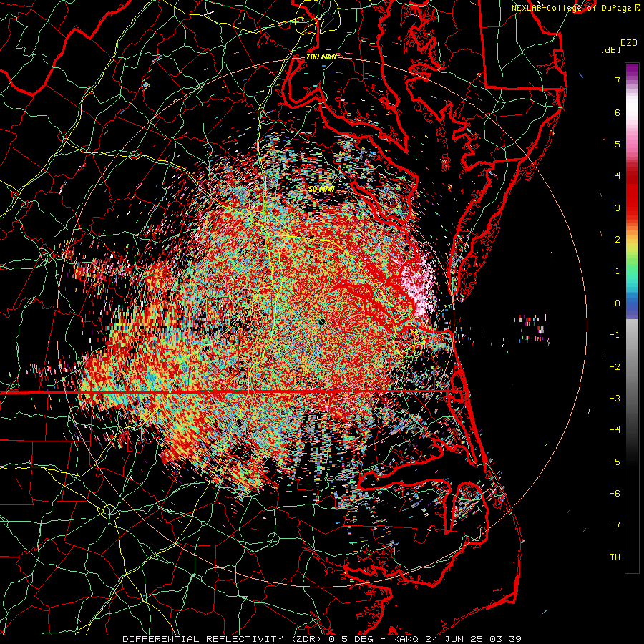Click the 3 value on the scale

point(618,208)
